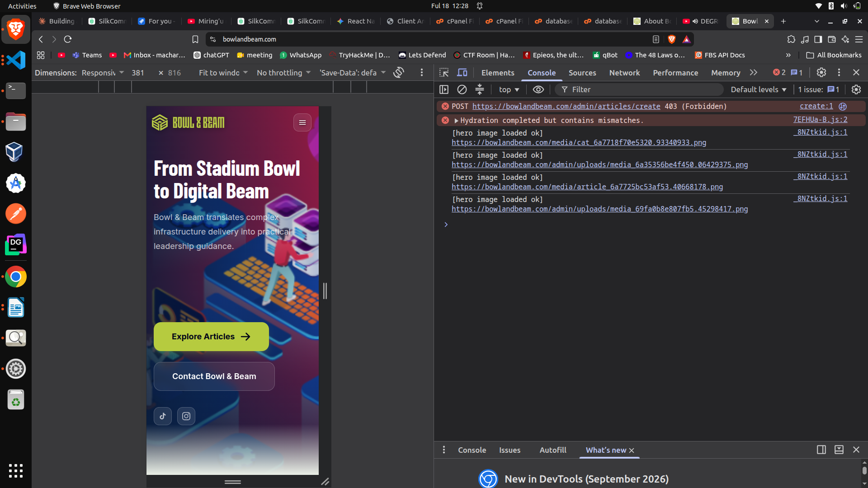Open the admin/articles/create URL link
The height and width of the screenshot is (488, 868).
point(566,106)
